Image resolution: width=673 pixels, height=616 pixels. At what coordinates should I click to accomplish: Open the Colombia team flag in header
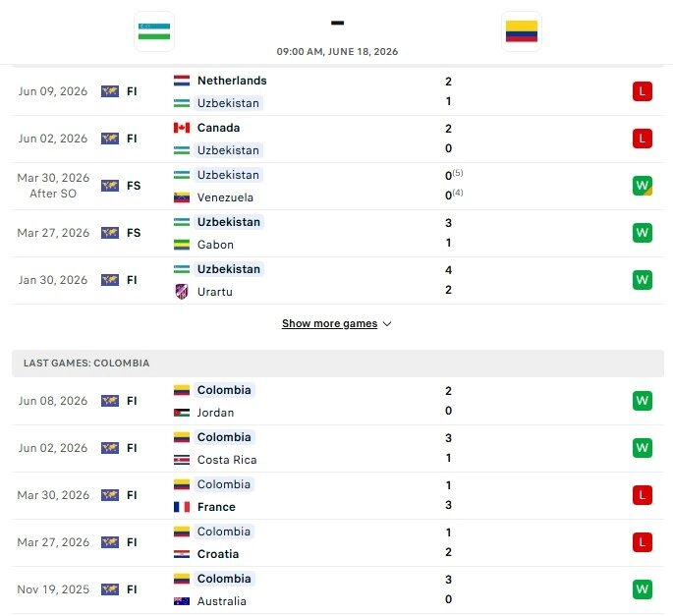[x=521, y=31]
